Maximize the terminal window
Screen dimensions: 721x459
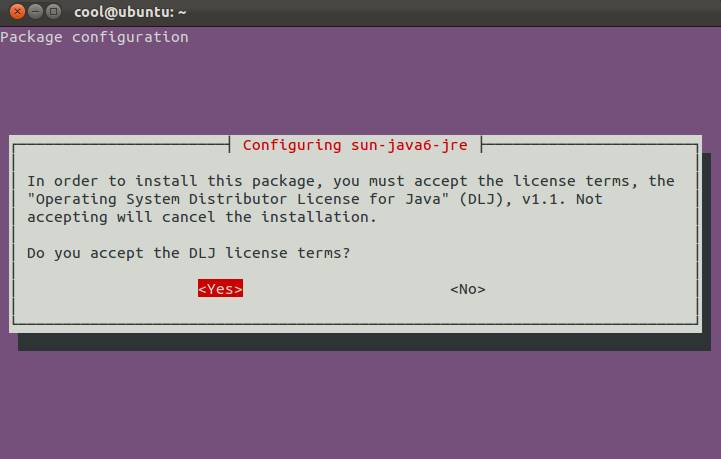coord(54,11)
